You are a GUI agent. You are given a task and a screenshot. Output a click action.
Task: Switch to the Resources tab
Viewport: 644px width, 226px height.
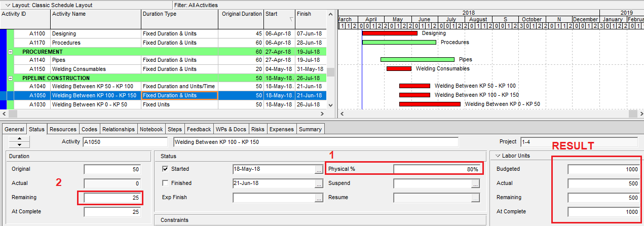click(x=63, y=129)
